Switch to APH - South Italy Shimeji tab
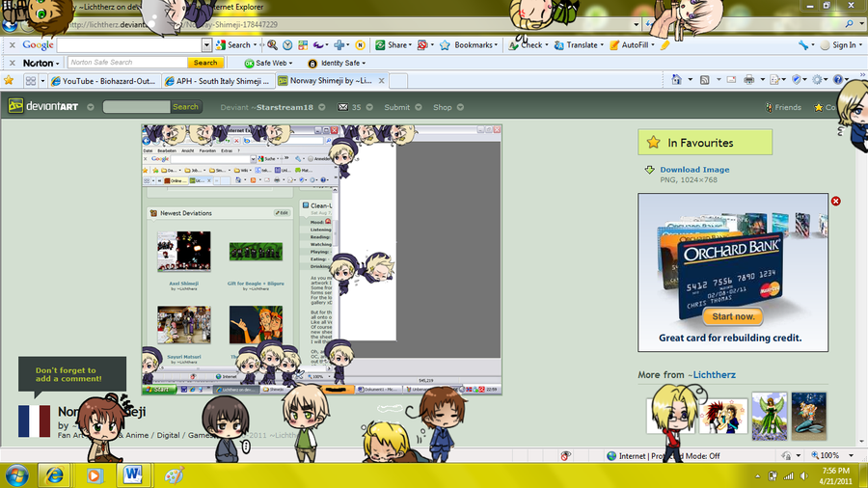Viewport: 868px width, 488px height. tap(218, 81)
